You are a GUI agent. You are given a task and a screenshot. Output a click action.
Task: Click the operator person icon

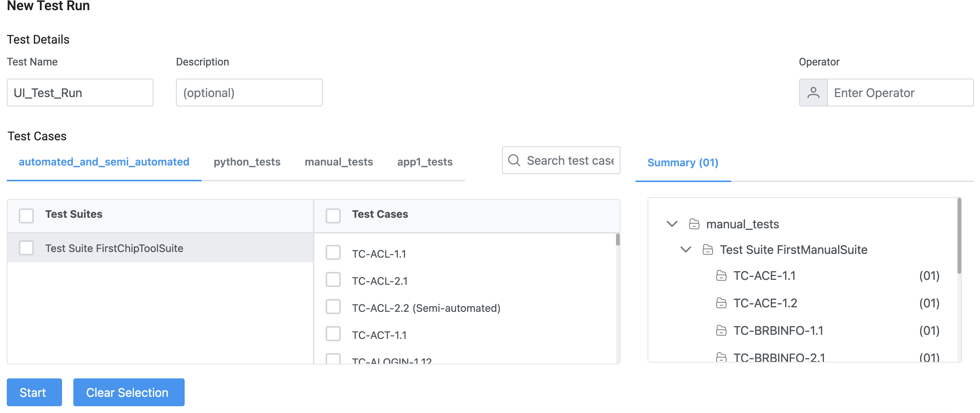coord(813,93)
